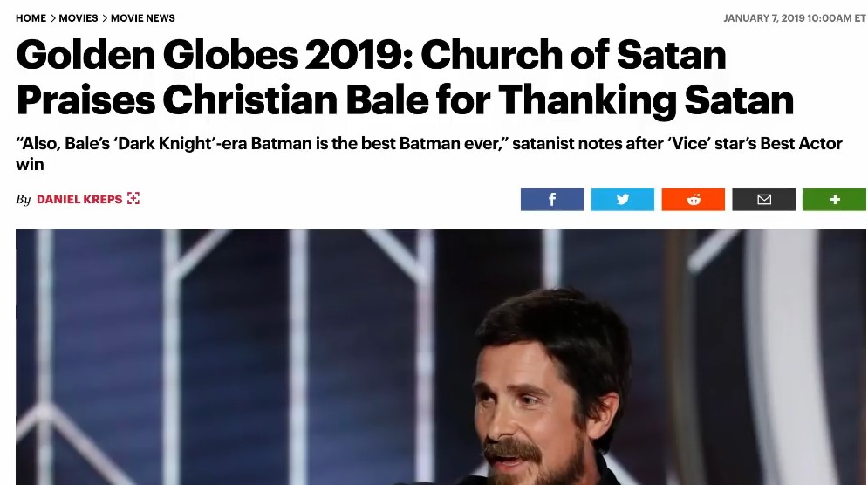Open author page for Daniel Kreps
This screenshot has height=485, width=868.
point(79,200)
